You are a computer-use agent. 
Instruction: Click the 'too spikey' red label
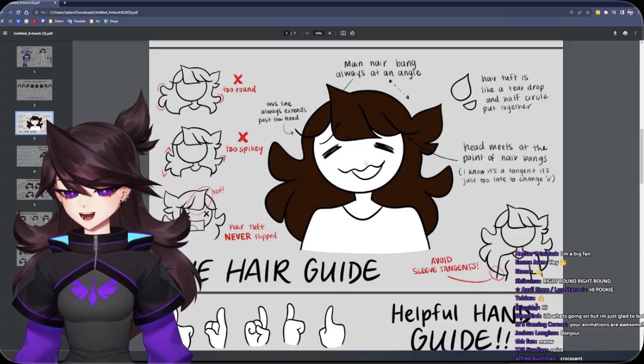[244, 148]
